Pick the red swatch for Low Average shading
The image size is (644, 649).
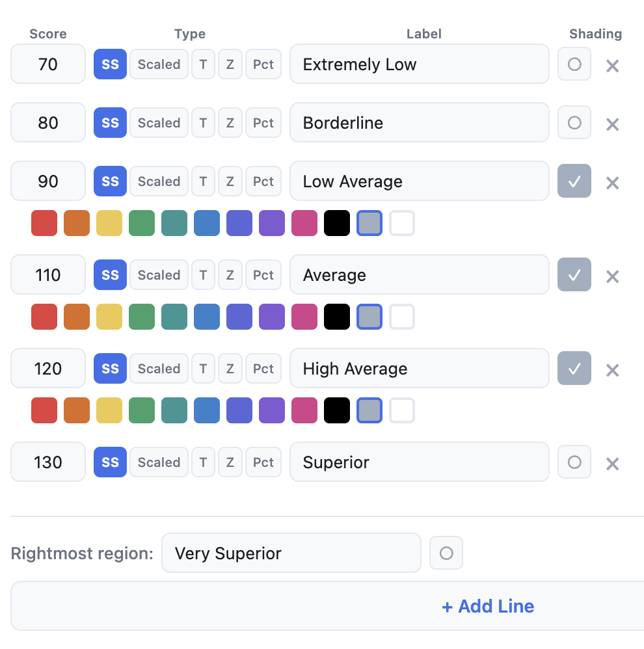(44, 222)
